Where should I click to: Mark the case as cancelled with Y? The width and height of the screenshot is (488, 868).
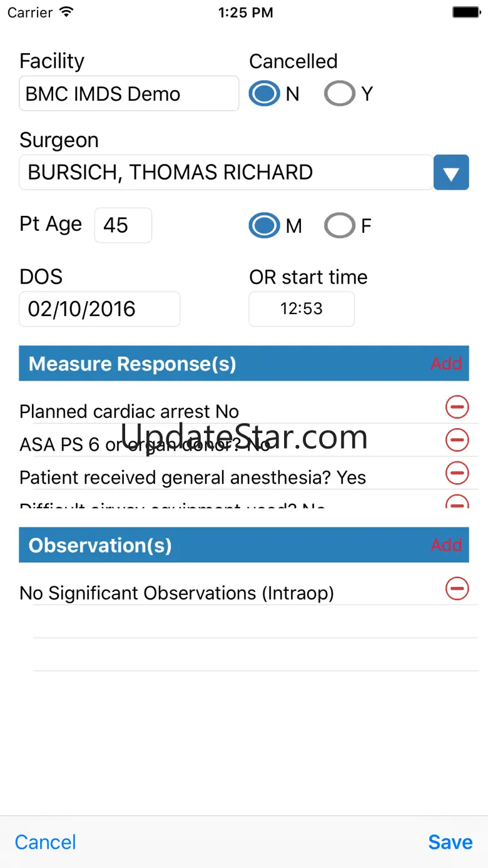tap(340, 94)
